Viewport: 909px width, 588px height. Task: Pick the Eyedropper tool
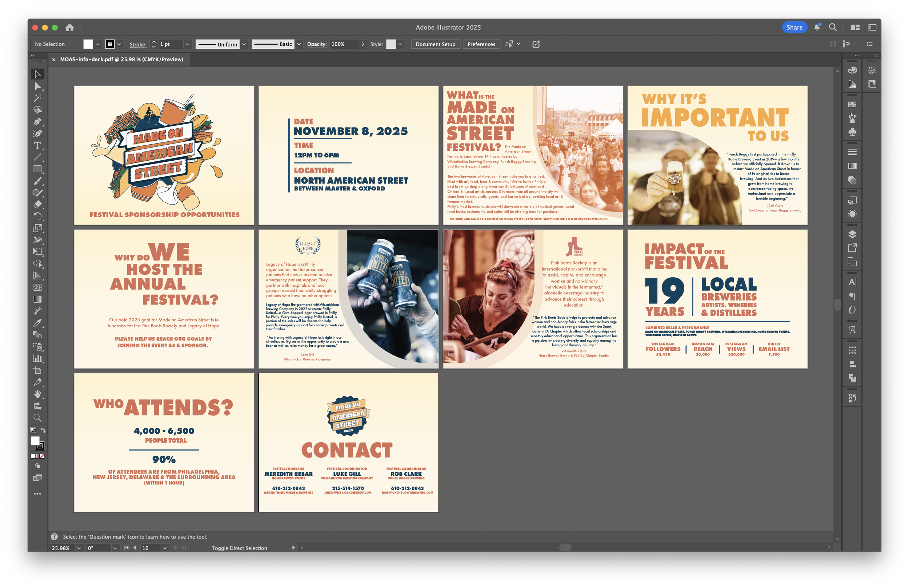coord(37,323)
